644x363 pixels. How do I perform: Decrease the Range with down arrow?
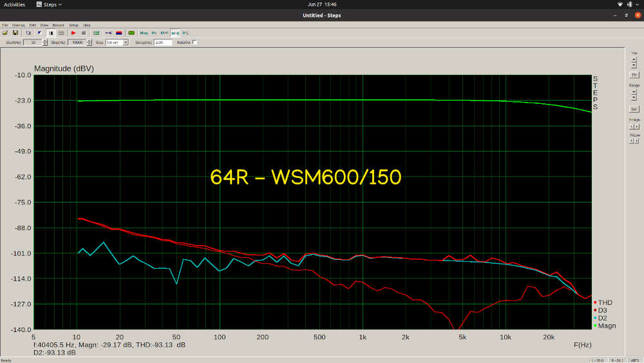634,97
